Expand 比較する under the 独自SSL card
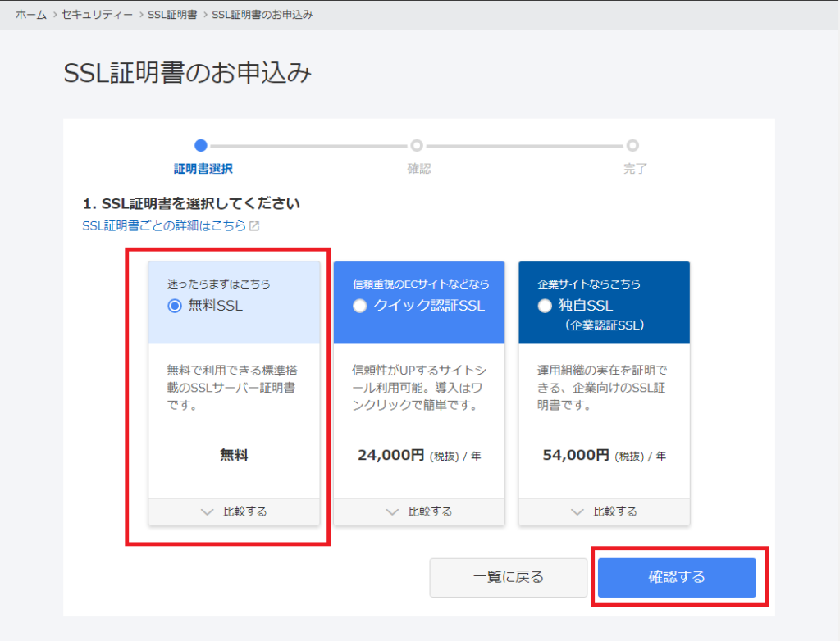This screenshot has width=840, height=641. click(604, 511)
